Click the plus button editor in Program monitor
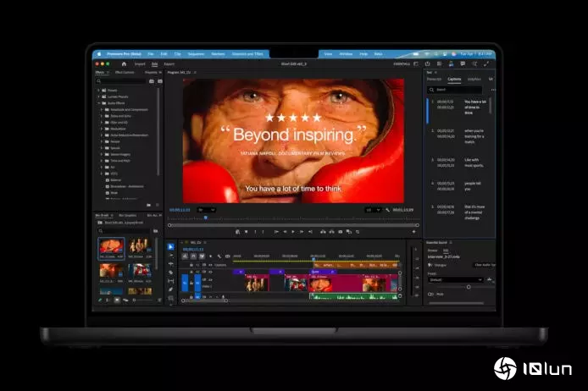 413,231
